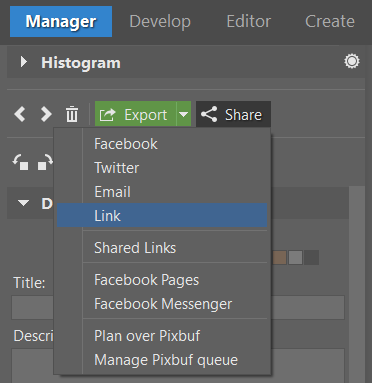Click the Title input field

[178, 307]
